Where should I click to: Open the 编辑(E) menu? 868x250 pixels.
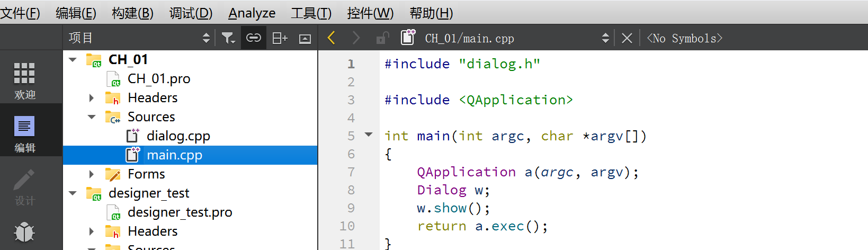coord(76,13)
